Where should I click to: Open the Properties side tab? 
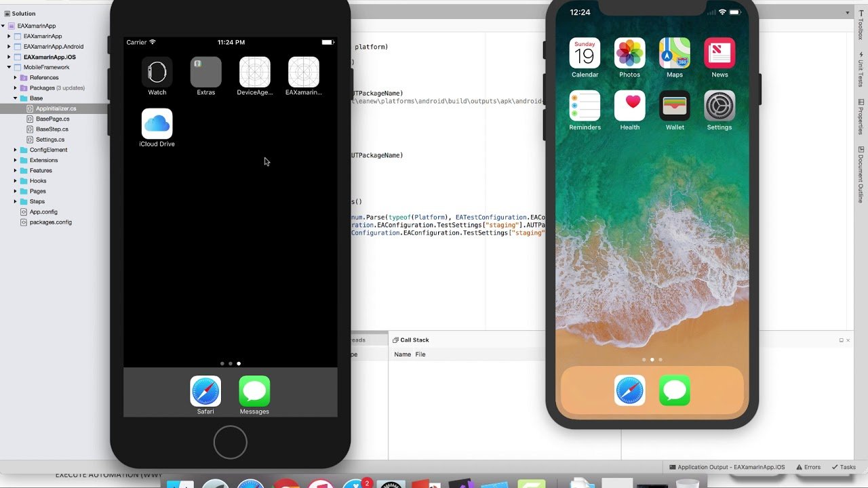click(x=861, y=117)
